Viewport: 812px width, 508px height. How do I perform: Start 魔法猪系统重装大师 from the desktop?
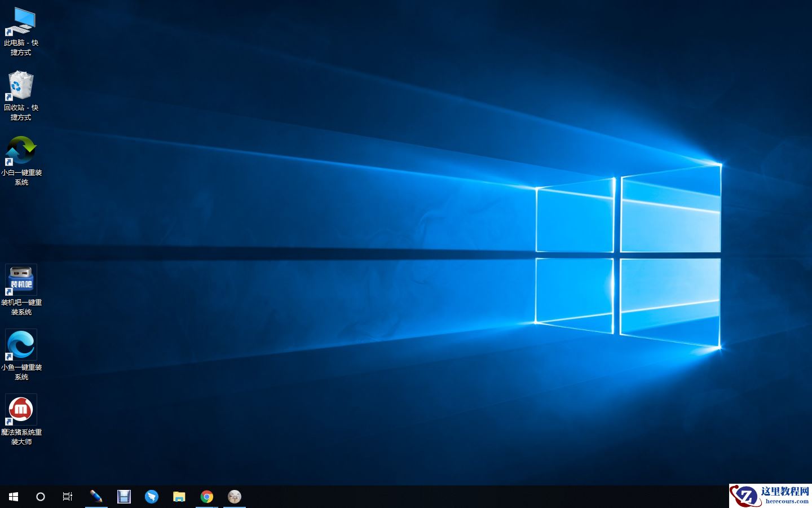[x=21, y=409]
